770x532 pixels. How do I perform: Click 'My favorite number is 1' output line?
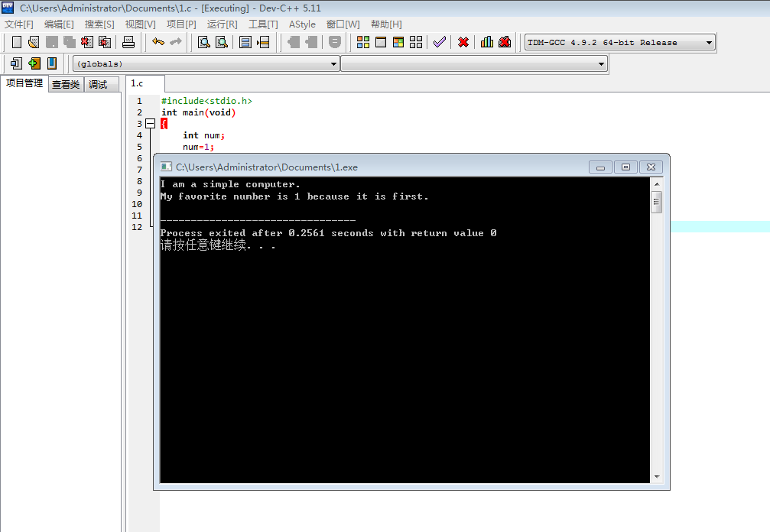tap(294, 196)
